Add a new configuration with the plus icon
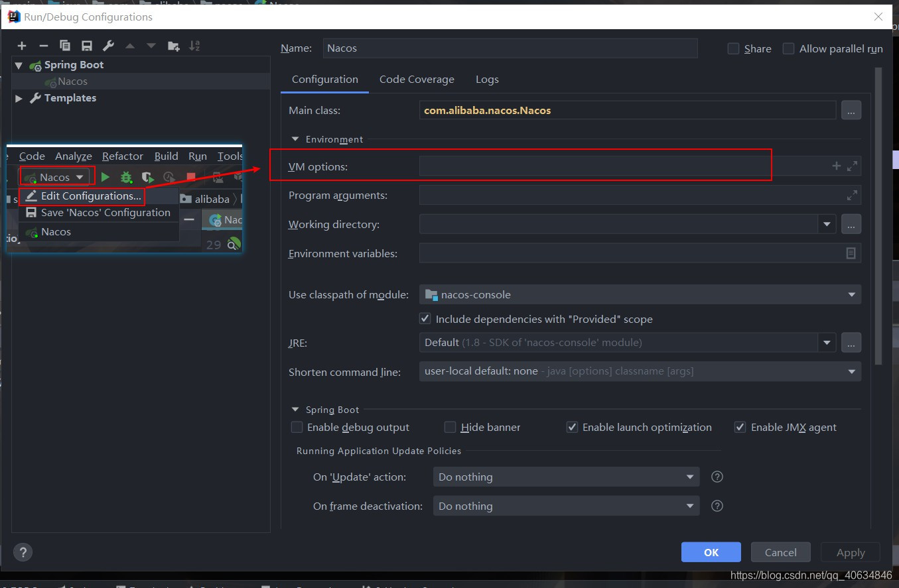 (x=22, y=46)
